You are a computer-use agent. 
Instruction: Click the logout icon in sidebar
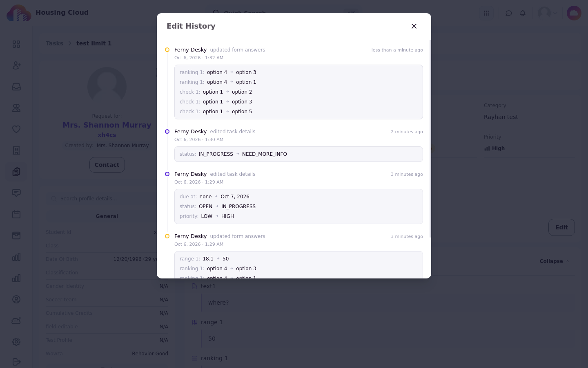click(16, 362)
